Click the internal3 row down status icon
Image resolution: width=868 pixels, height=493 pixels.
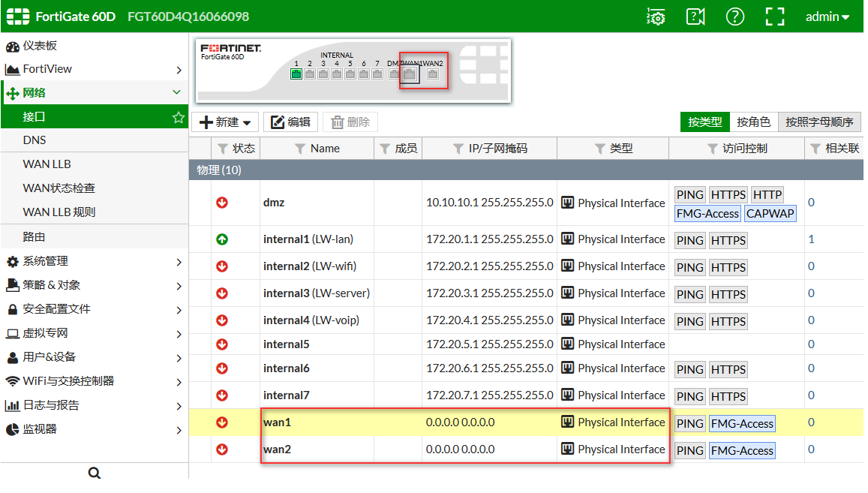(x=222, y=293)
